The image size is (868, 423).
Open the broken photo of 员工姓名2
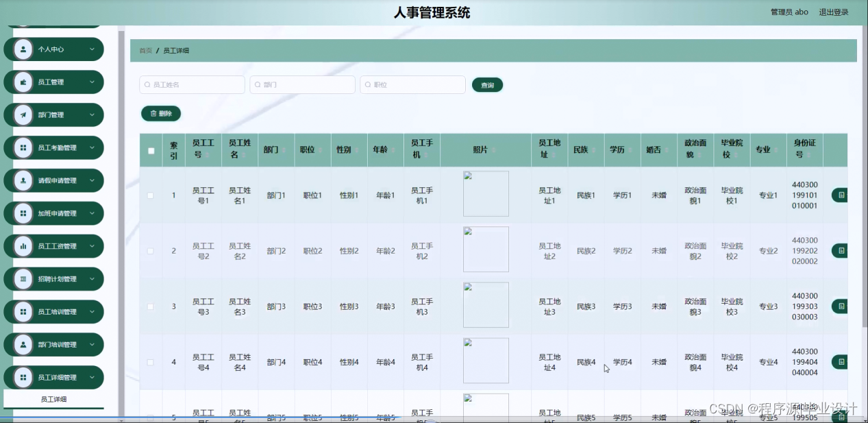click(x=486, y=250)
